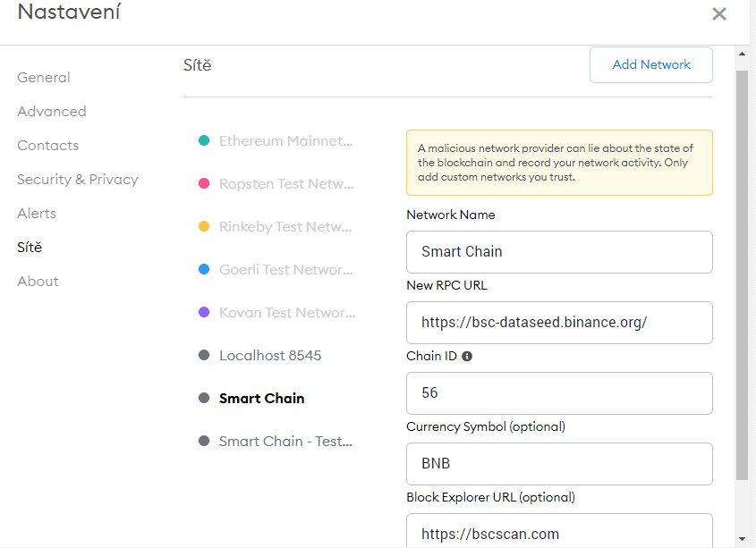Open Security & Privacy settings

[x=78, y=180]
